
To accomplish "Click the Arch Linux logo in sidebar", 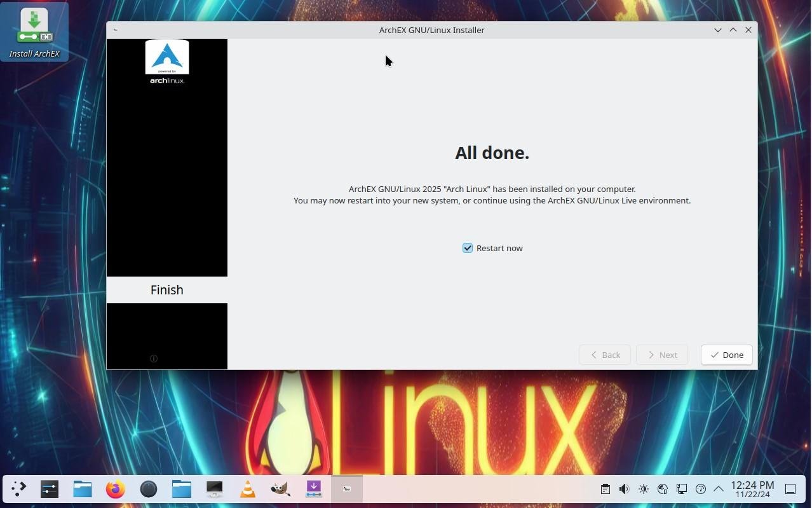I will [167, 62].
